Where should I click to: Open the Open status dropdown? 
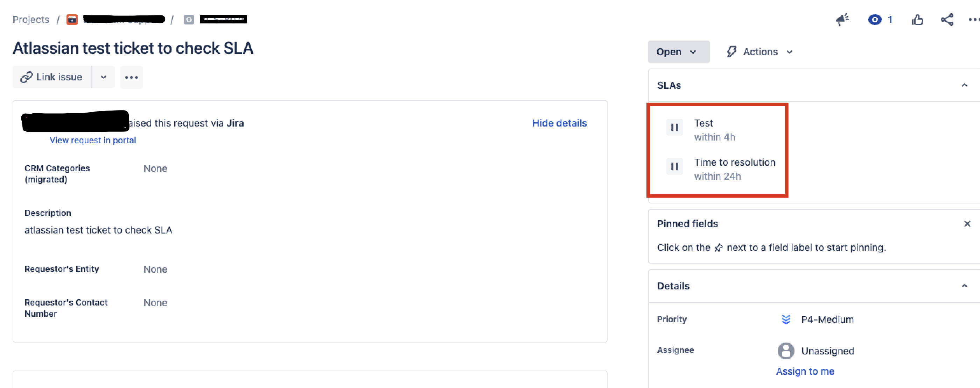pos(678,52)
